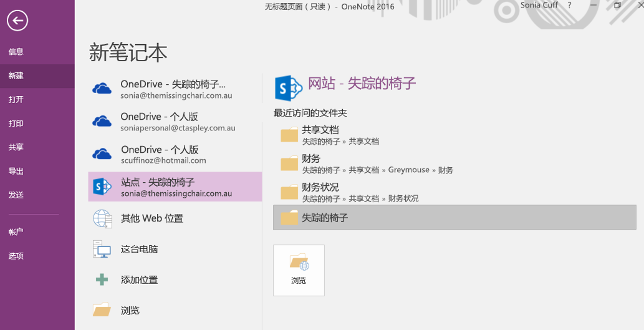Open the 打开 backstage tab
The width and height of the screenshot is (644, 330).
tap(16, 99)
